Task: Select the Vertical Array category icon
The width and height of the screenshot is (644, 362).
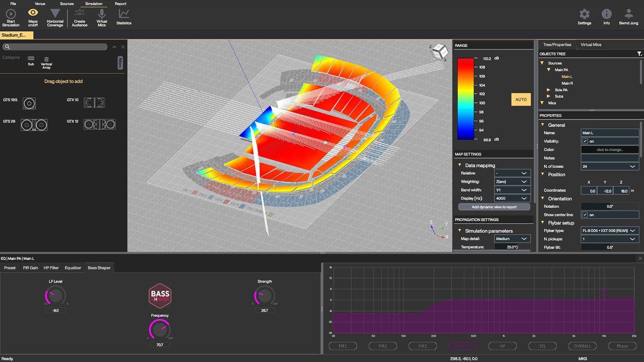Action: click(46, 58)
